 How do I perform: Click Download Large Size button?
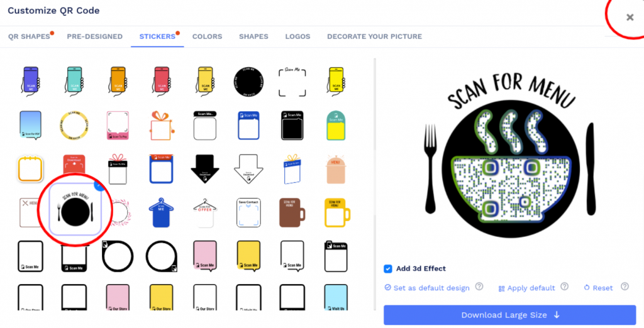509,315
